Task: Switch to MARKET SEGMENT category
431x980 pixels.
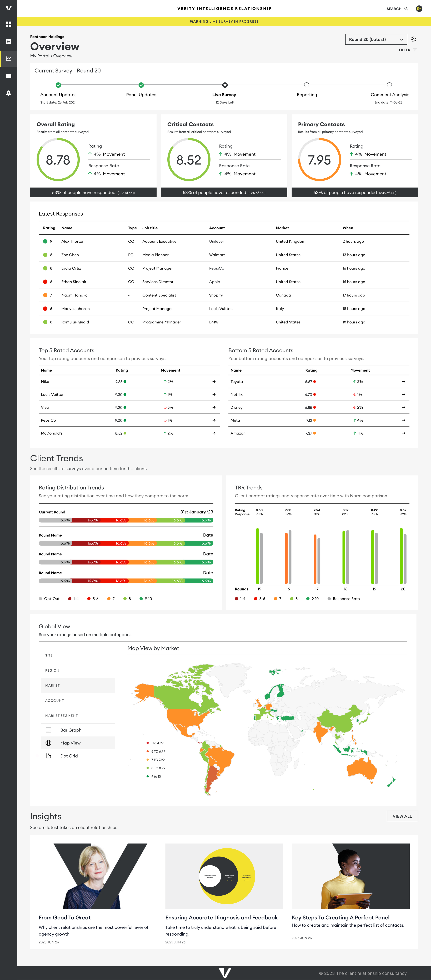Action: [x=61, y=716]
